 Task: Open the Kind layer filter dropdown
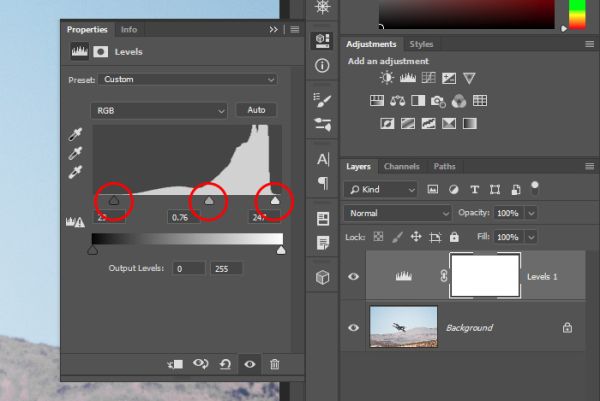(381, 189)
